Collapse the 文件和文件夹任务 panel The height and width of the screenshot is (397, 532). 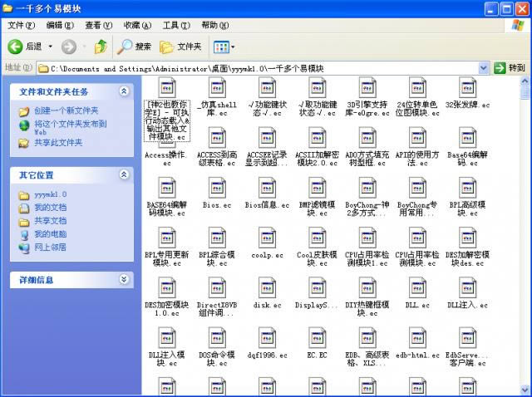coord(124,91)
